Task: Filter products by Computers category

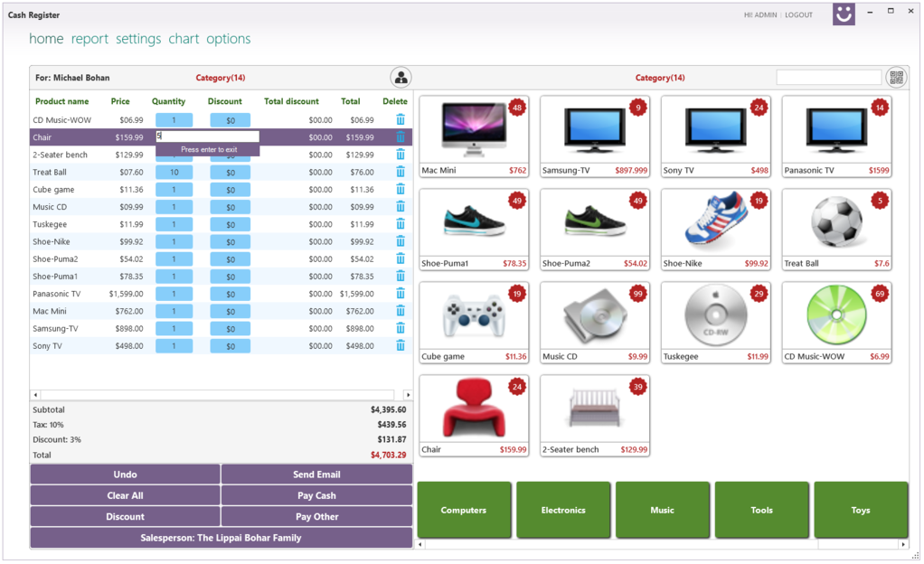Action: [x=464, y=510]
